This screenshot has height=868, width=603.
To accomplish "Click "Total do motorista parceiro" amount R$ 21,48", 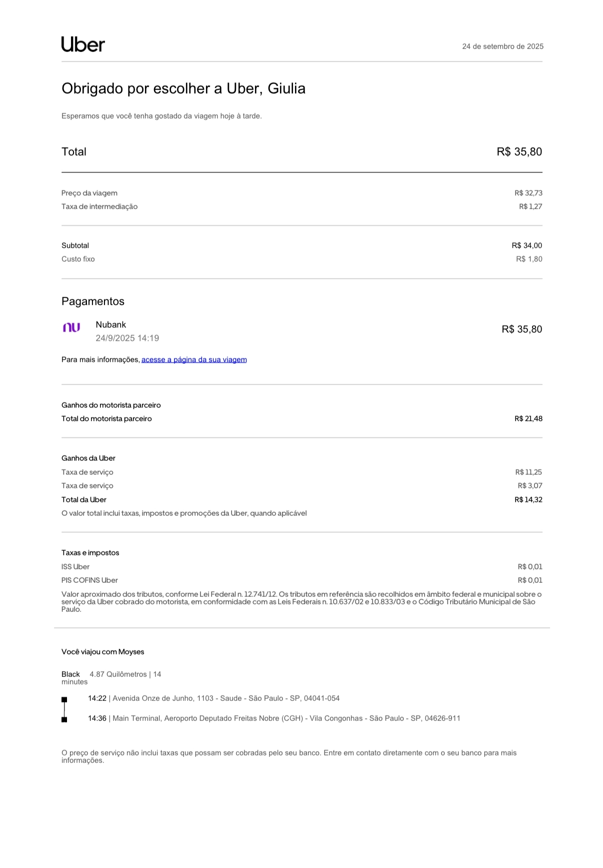I will coord(528,419).
